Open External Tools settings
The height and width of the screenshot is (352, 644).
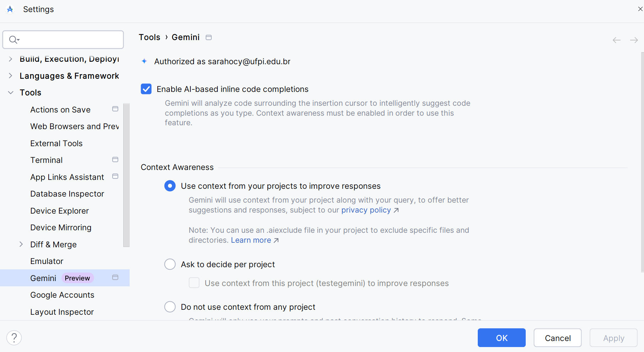[56, 143]
